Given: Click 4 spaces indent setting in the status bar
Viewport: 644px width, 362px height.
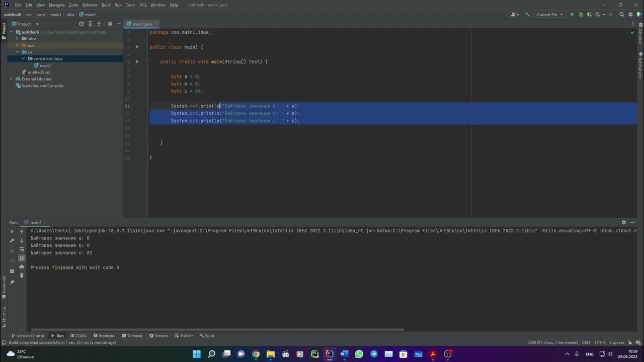Looking at the screenshot, I should pos(616,342).
